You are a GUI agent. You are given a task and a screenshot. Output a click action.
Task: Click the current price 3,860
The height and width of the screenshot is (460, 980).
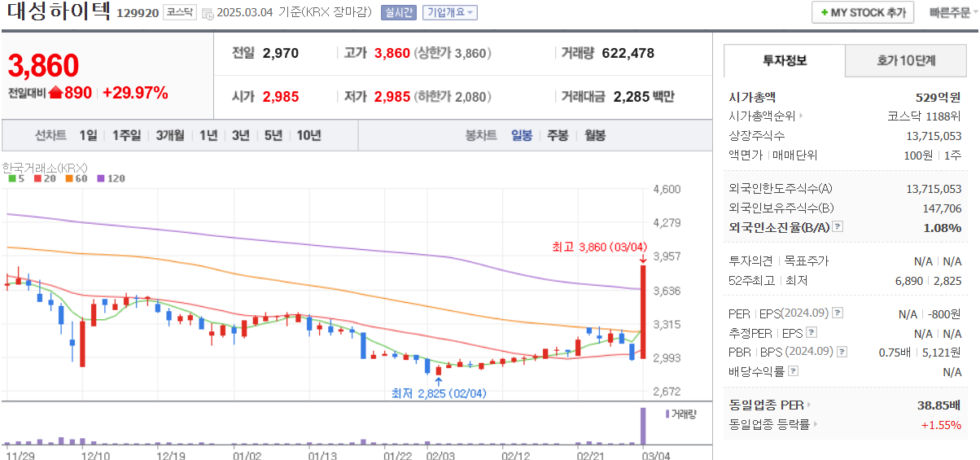[x=43, y=65]
